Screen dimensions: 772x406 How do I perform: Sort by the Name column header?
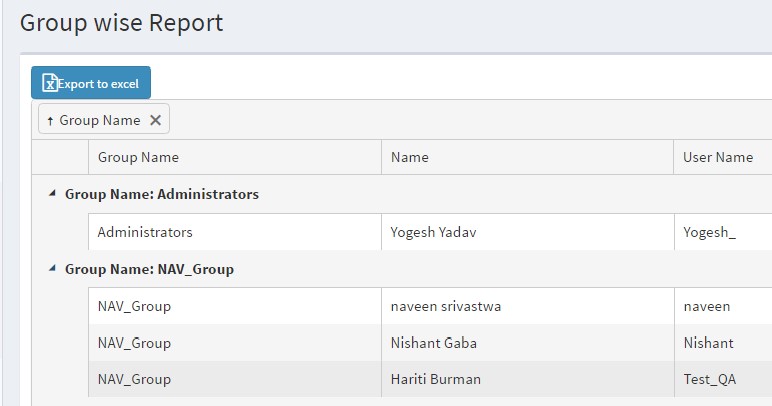point(409,157)
